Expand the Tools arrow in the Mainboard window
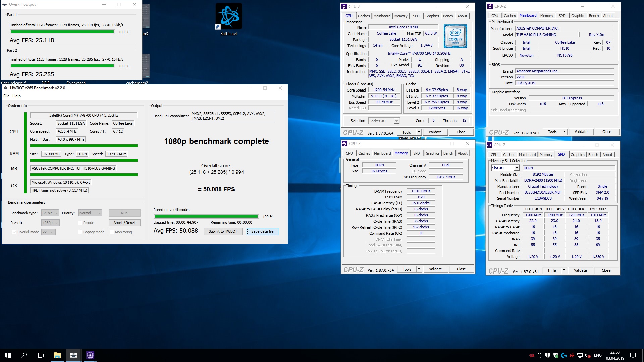 pyautogui.click(x=565, y=132)
